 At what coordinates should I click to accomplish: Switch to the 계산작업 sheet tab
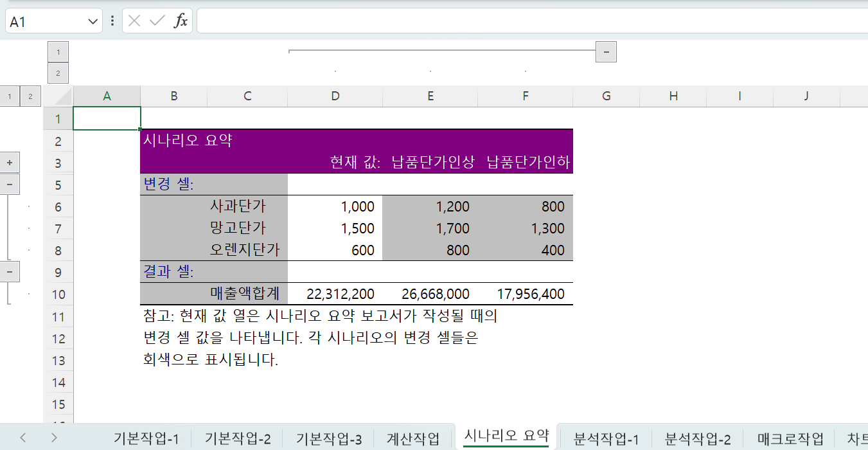pyautogui.click(x=413, y=439)
